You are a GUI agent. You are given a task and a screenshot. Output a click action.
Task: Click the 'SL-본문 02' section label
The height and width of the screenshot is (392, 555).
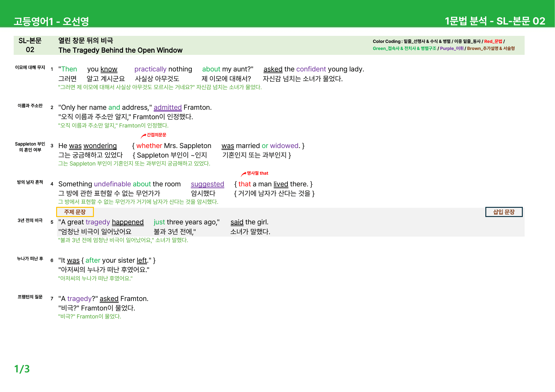(x=30, y=45)
